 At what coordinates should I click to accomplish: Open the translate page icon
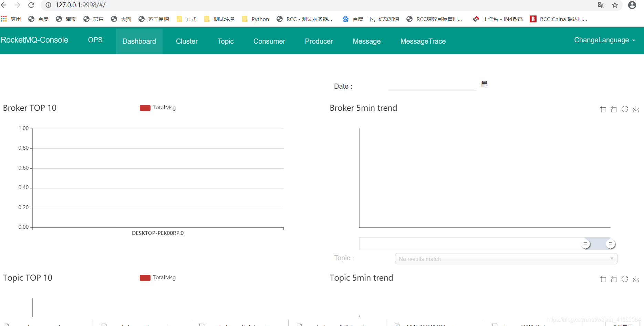click(601, 5)
